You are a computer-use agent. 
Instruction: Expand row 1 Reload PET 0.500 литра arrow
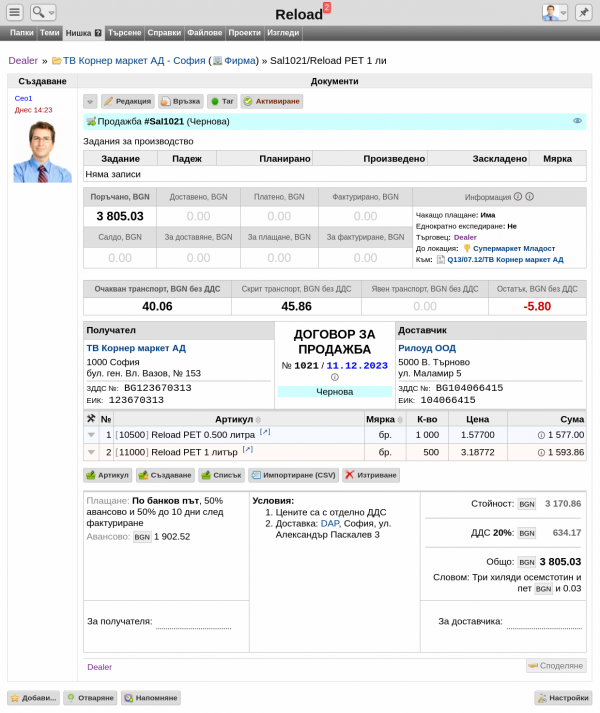pos(91,435)
